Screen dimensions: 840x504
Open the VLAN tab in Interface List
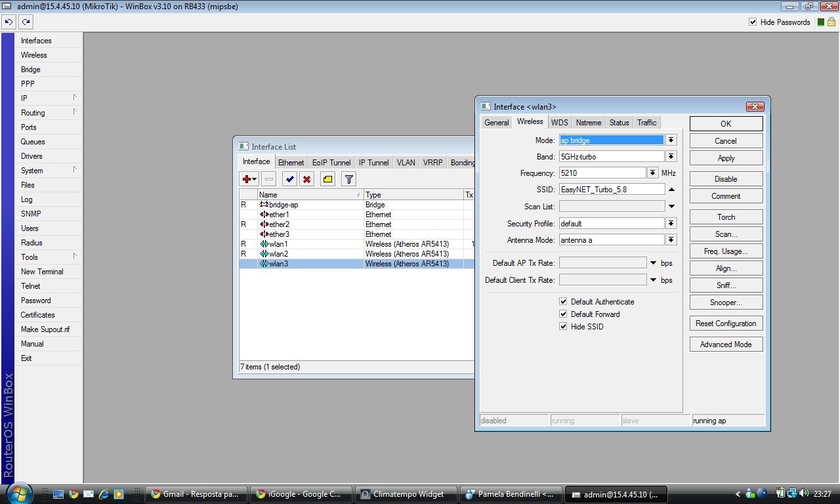point(406,163)
